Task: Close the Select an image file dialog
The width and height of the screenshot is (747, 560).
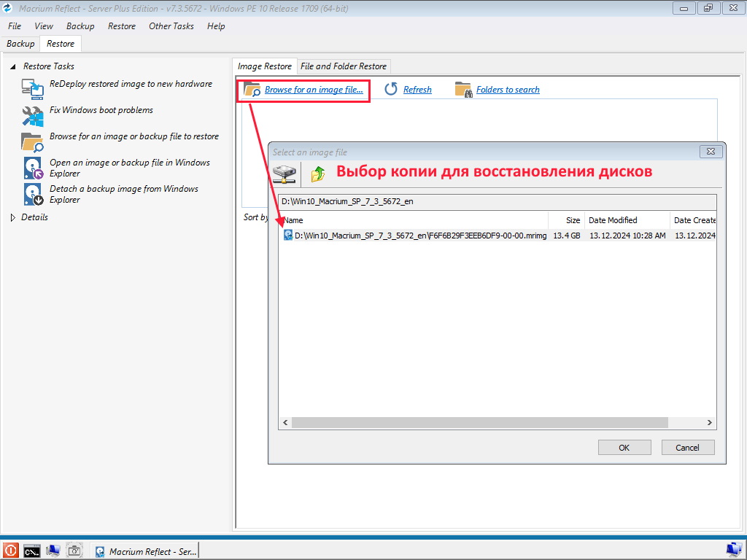Action: click(711, 152)
